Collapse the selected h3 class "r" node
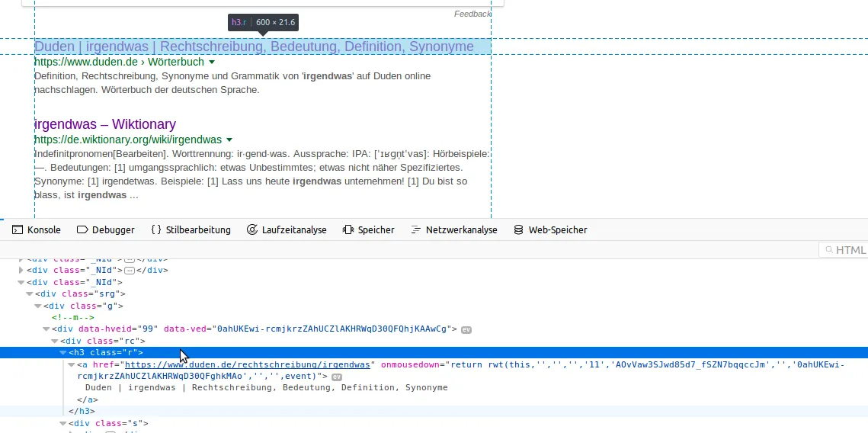The image size is (868, 433). click(63, 353)
